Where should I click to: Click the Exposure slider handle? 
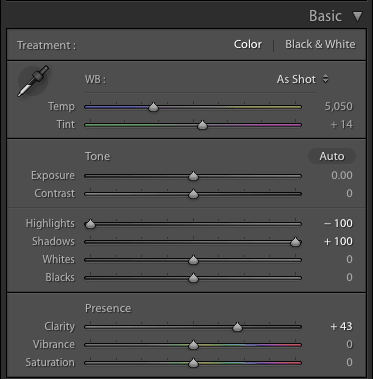193,176
